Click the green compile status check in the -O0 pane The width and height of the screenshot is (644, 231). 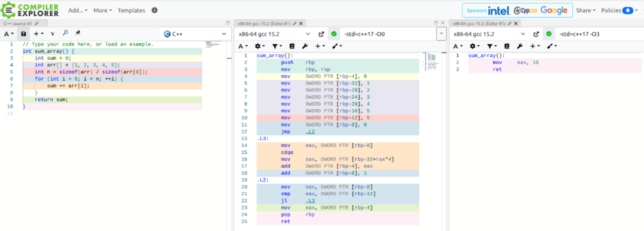point(334,34)
